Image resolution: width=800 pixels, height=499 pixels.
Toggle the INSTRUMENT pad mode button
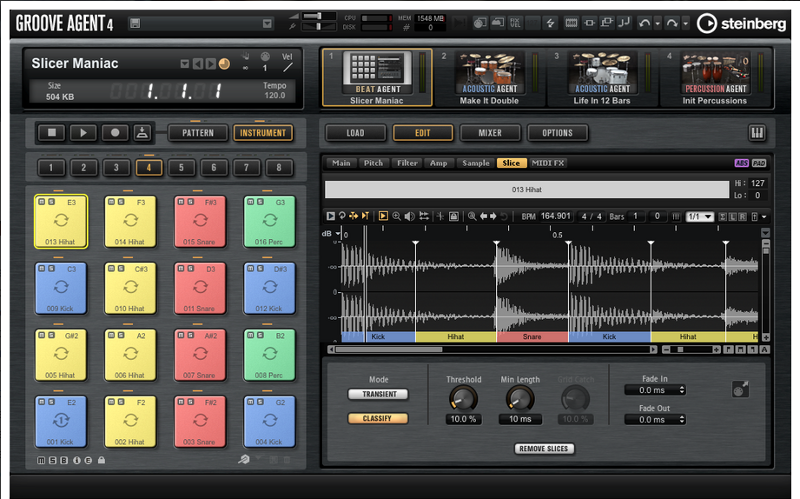click(x=263, y=133)
